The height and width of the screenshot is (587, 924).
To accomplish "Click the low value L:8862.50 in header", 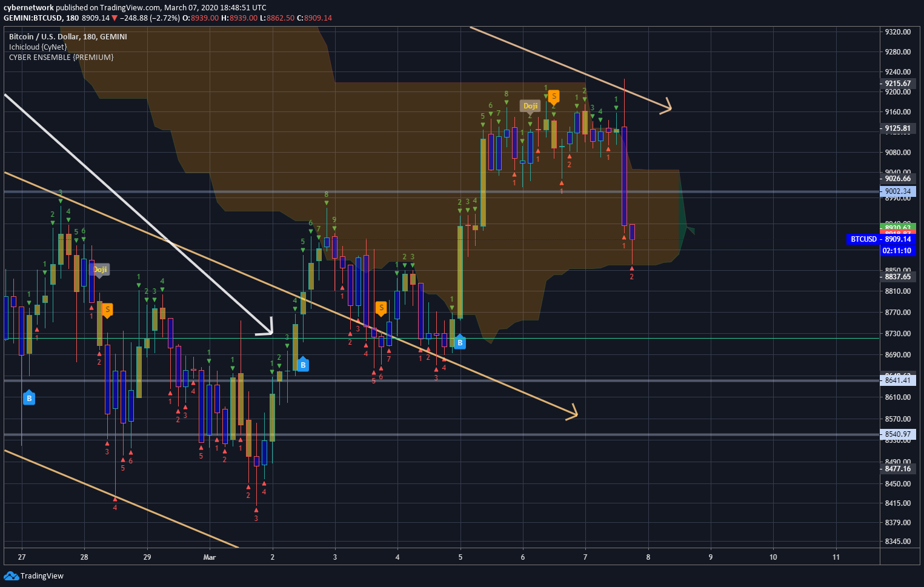I will pos(278,18).
